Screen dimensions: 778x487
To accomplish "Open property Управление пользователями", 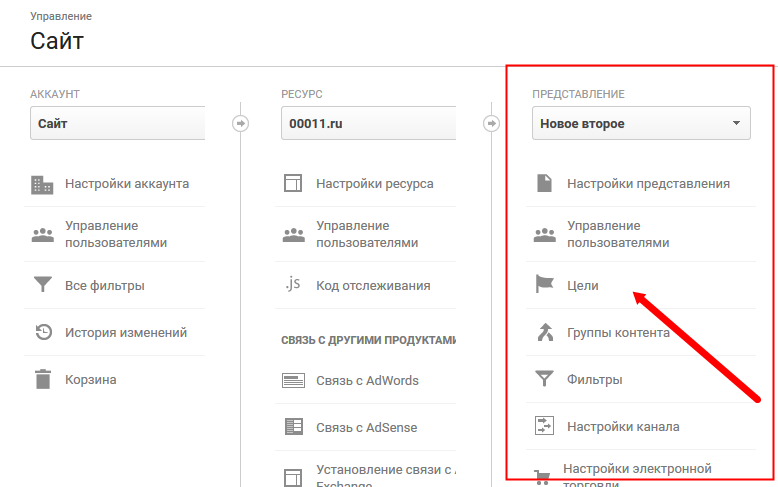I will point(366,234).
